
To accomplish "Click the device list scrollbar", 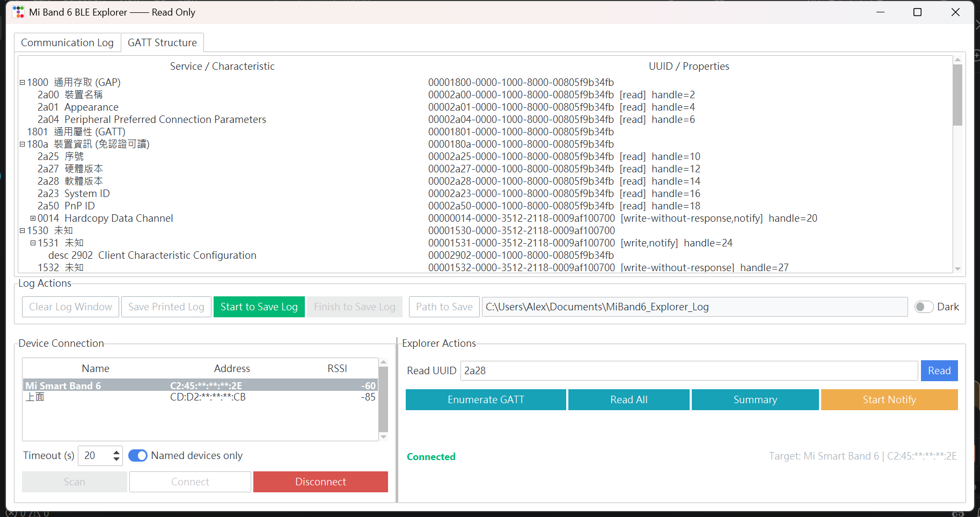I will click(x=383, y=399).
